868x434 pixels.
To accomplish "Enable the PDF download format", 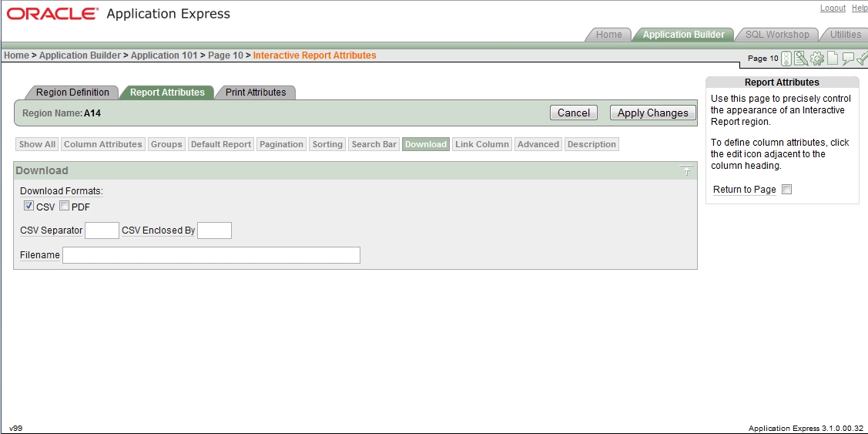I will tap(65, 206).
